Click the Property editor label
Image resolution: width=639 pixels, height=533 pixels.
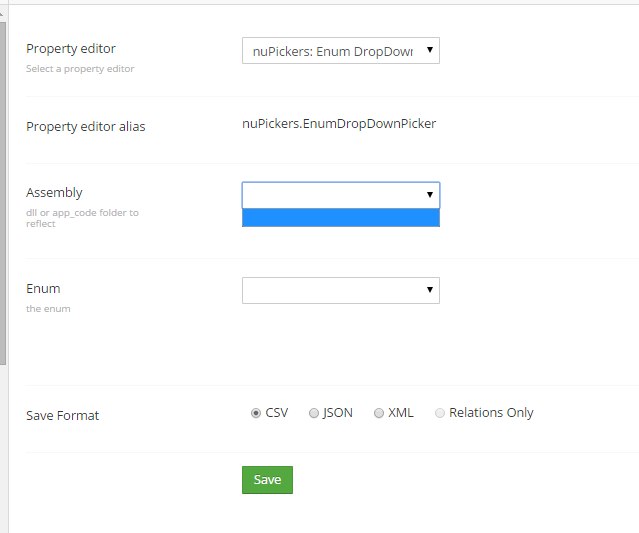click(71, 48)
